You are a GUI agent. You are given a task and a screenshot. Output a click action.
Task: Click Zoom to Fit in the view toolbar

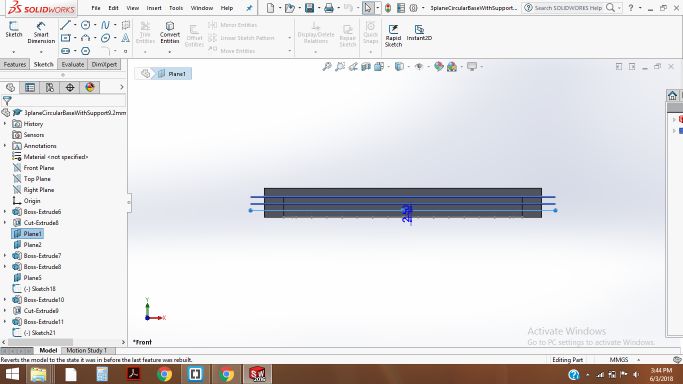click(x=327, y=66)
